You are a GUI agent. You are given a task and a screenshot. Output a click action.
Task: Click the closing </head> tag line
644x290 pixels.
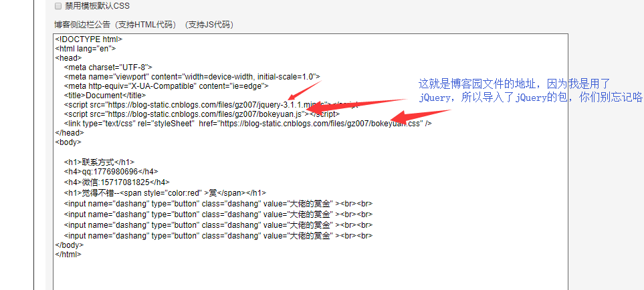70,132
